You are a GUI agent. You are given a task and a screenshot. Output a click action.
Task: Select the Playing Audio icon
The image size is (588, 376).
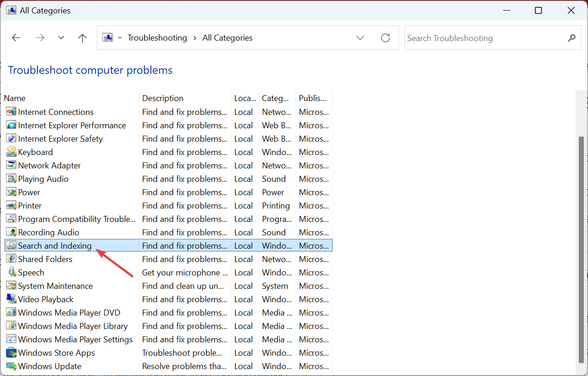(x=11, y=179)
